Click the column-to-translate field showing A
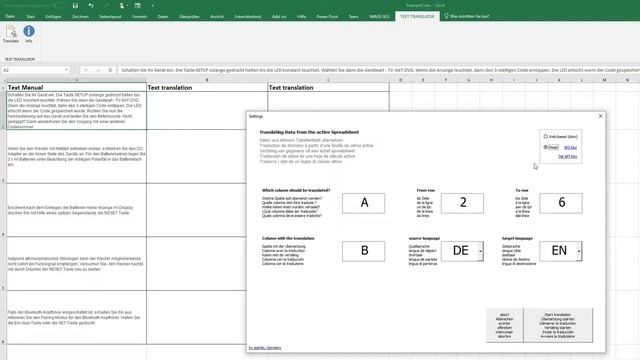 363,203
